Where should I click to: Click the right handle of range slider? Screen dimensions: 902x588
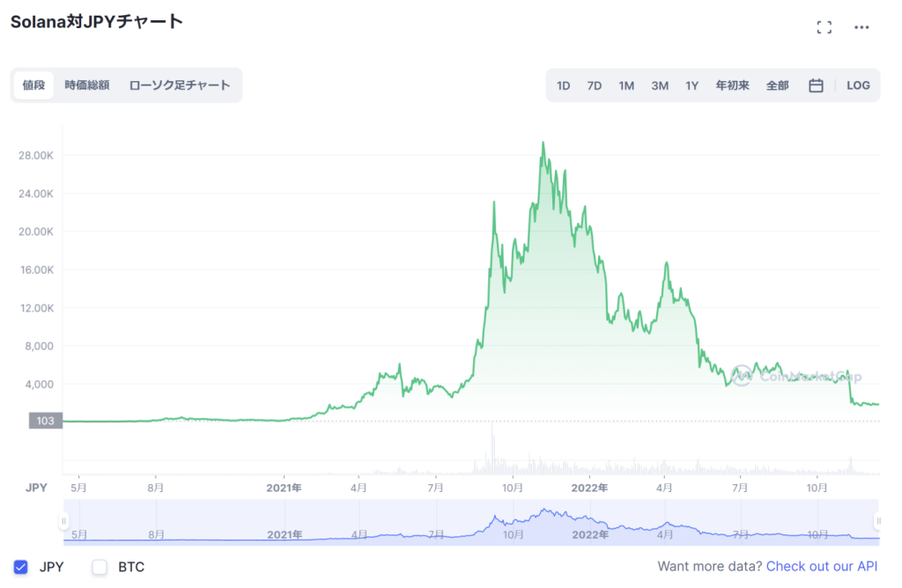[877, 521]
